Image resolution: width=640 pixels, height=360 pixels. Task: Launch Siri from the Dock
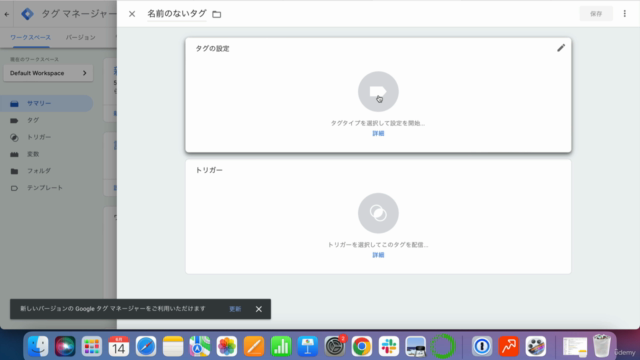pyautogui.click(x=65, y=347)
